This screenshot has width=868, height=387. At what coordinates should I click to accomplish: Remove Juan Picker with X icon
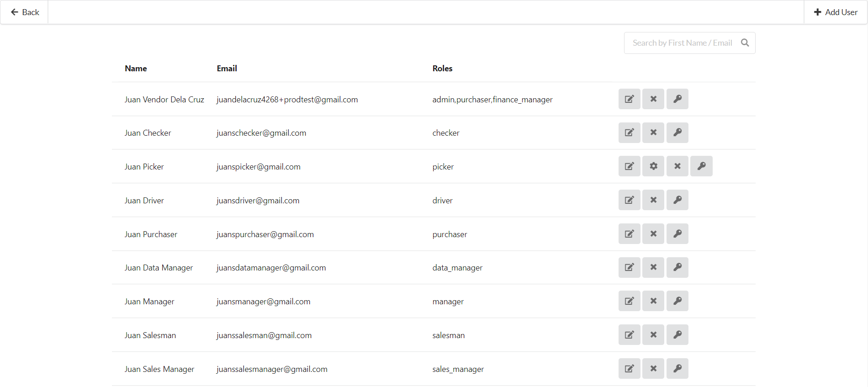pos(677,166)
